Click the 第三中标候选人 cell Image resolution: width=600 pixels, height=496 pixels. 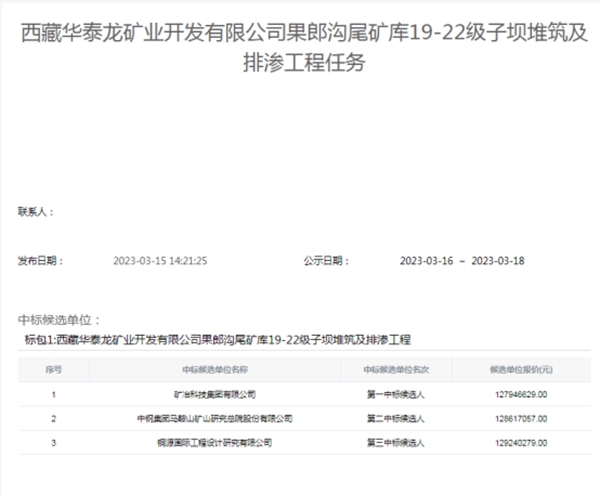396,443
